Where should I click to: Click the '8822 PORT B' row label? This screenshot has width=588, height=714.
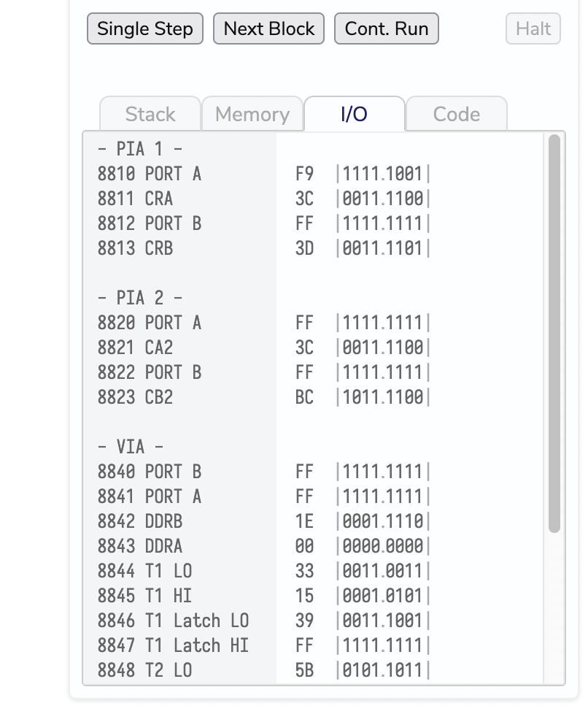[150, 372]
